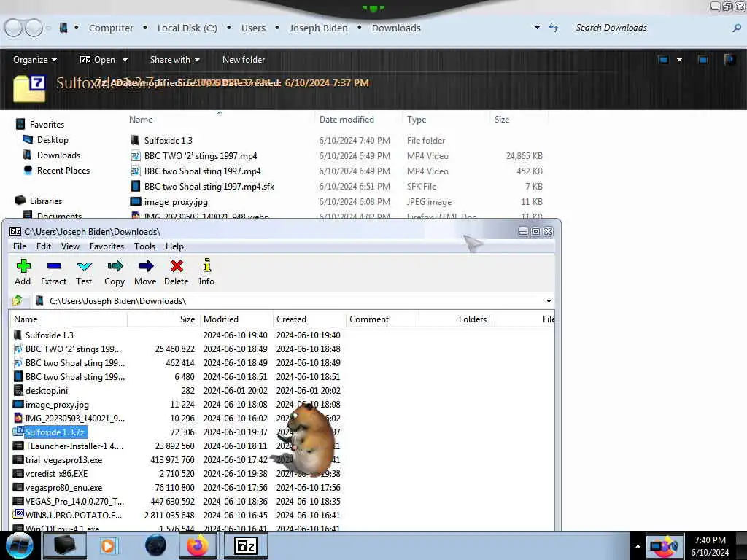Select Desktop in Favorites sidebar
Image resolution: width=747 pixels, height=560 pixels.
[x=46, y=139]
